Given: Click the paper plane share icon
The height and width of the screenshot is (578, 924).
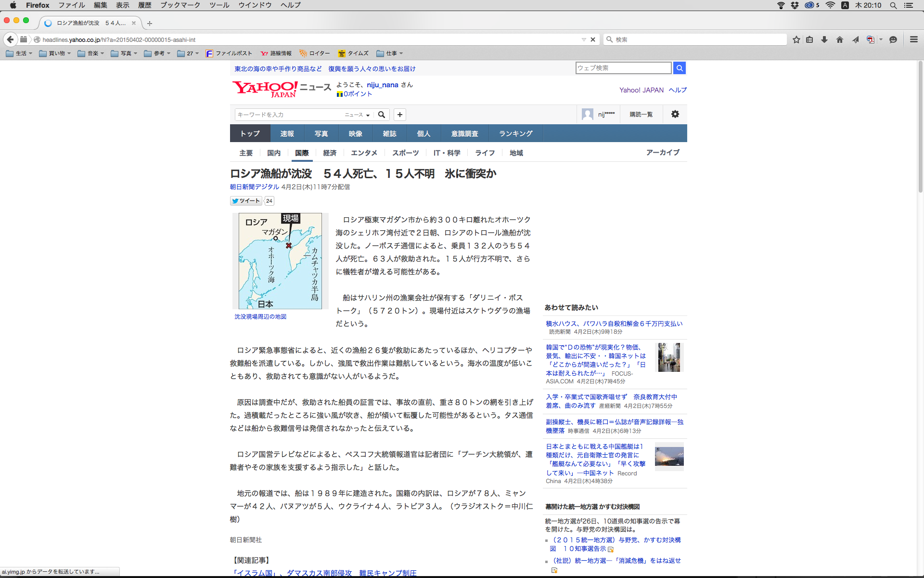Looking at the screenshot, I should [x=855, y=39].
